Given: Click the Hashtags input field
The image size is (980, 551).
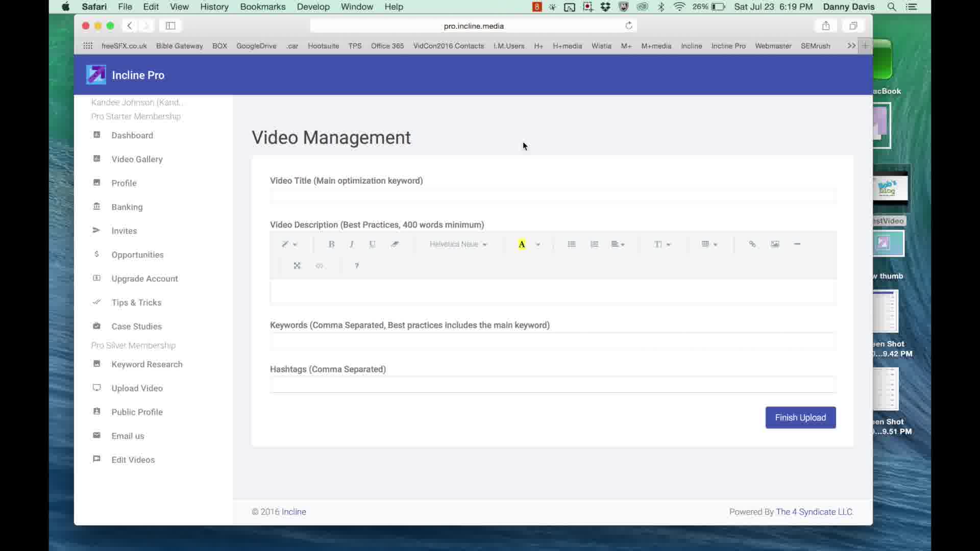Looking at the screenshot, I should 553,385.
